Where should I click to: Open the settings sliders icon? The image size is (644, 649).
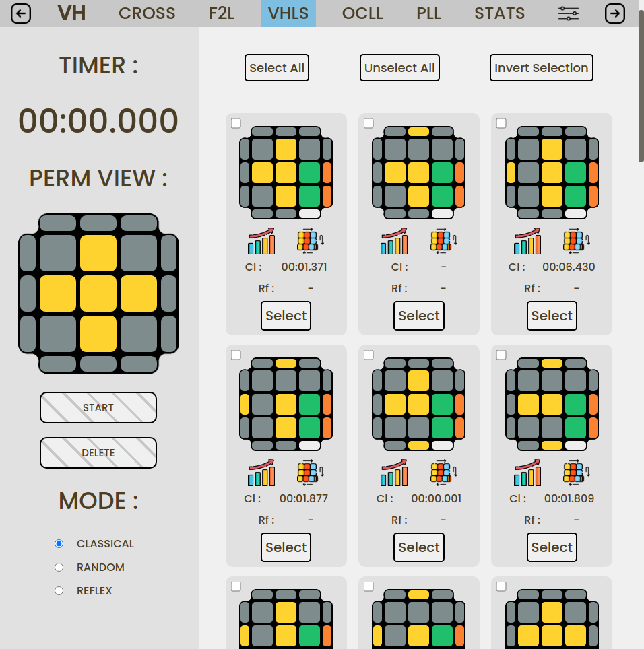coord(569,13)
